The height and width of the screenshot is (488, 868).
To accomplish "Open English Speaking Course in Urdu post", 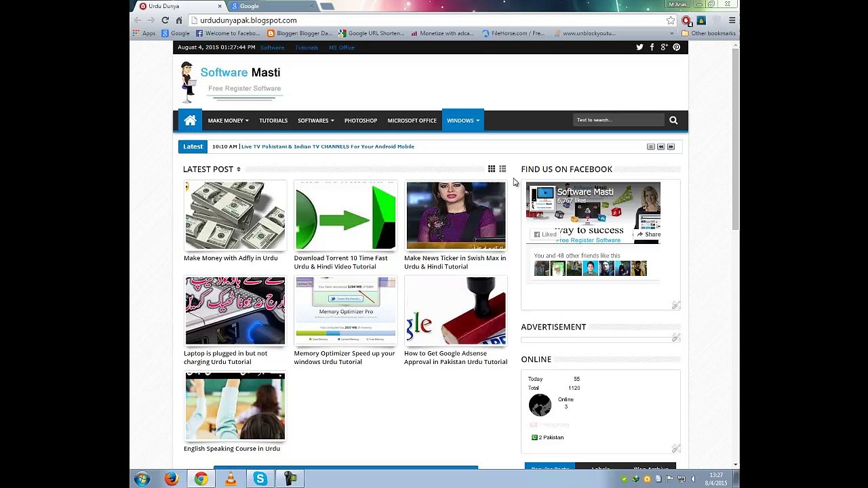I will click(x=232, y=449).
